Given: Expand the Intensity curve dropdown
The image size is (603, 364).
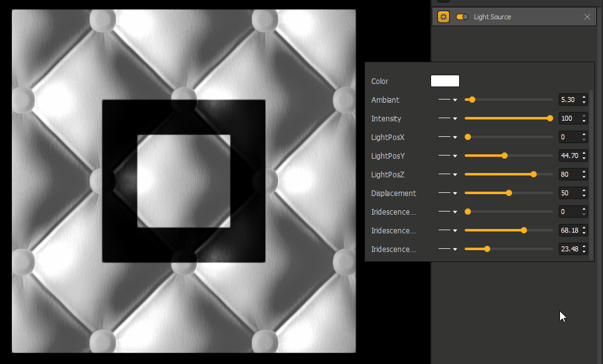Looking at the screenshot, I should pyautogui.click(x=448, y=118).
